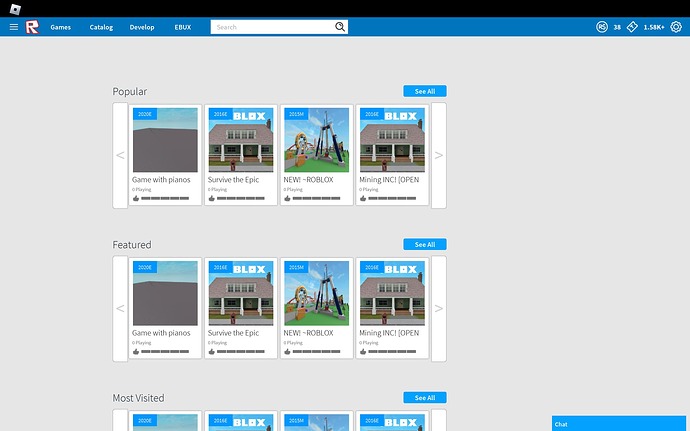
Task: Click See All for Popular games
Action: click(425, 91)
